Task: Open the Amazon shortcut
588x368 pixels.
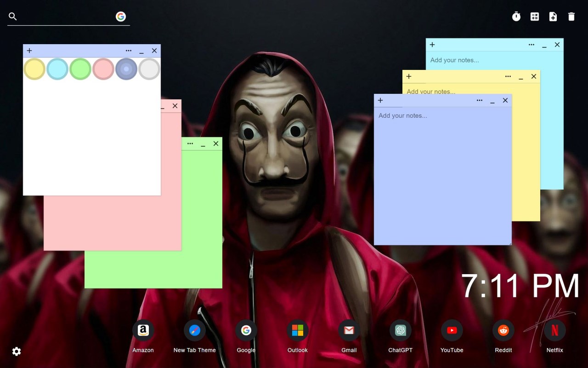Action: click(143, 331)
